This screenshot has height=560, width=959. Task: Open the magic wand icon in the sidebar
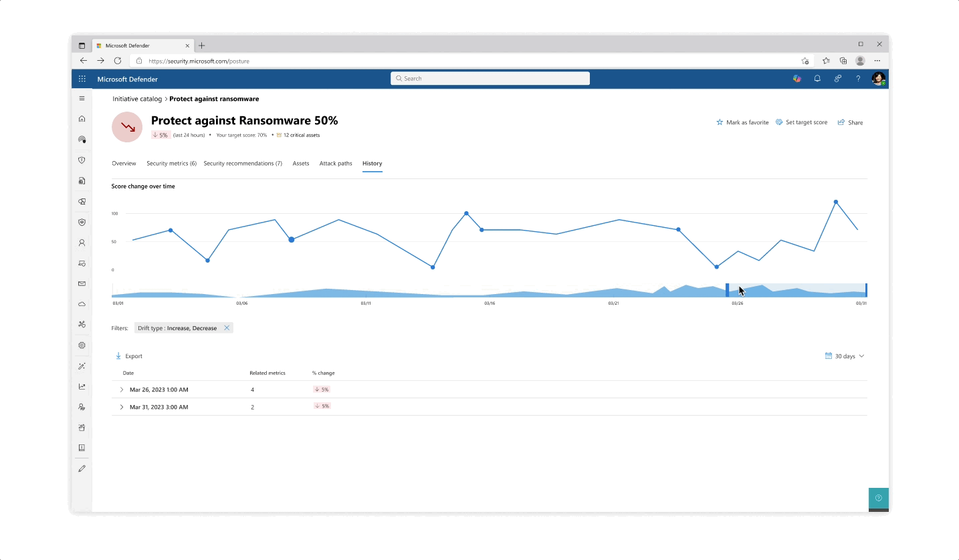coord(82,366)
